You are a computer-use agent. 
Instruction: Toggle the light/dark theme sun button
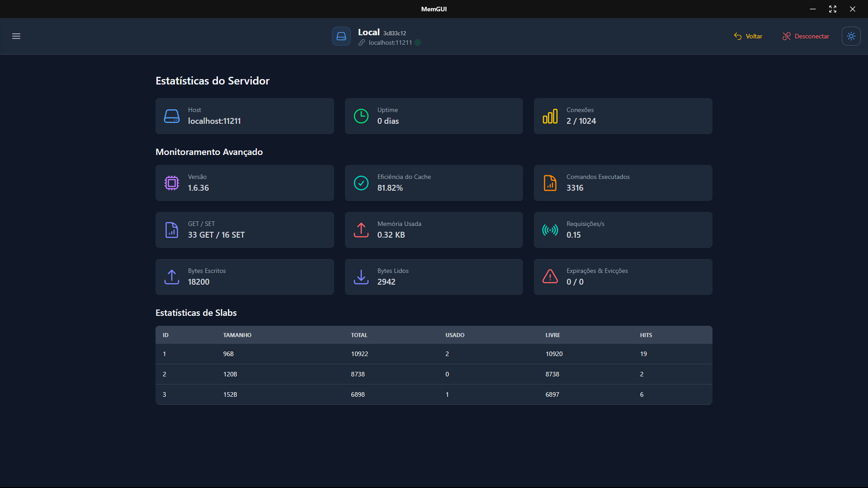pos(851,36)
